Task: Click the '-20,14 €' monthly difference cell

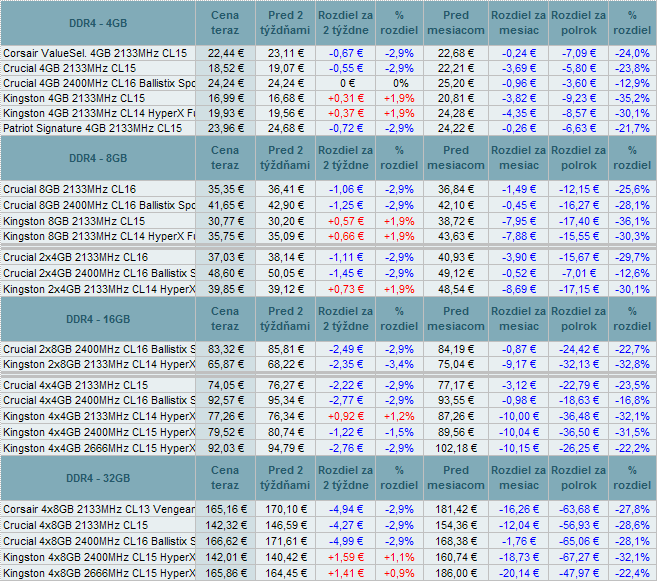Action: point(519,573)
